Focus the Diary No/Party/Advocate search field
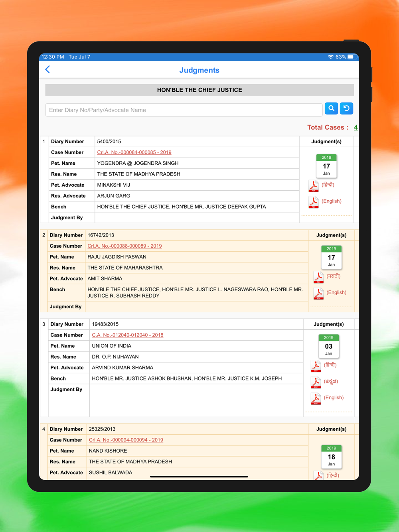Image resolution: width=399 pixels, height=532 pixels. point(184,110)
